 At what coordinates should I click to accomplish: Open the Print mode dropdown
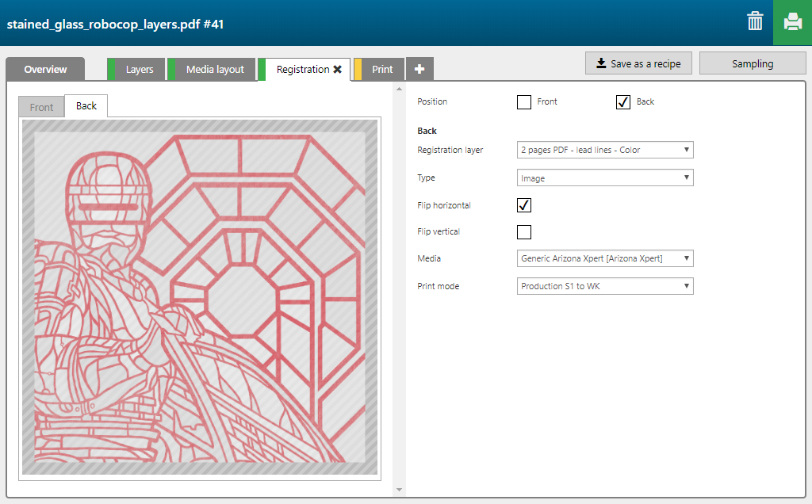(x=605, y=286)
